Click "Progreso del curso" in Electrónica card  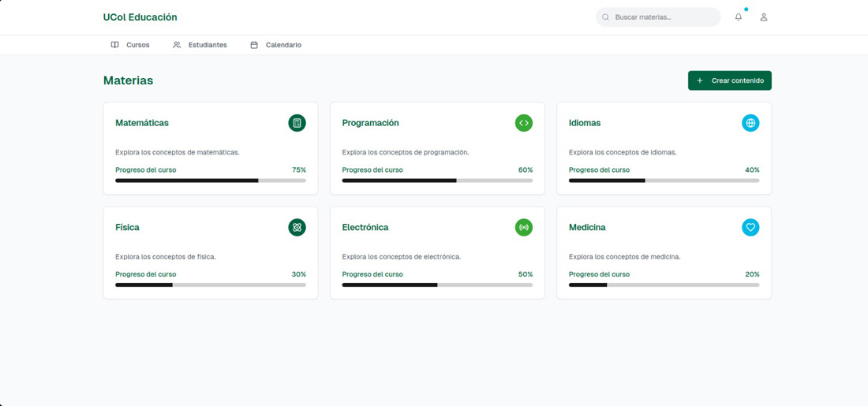click(372, 274)
